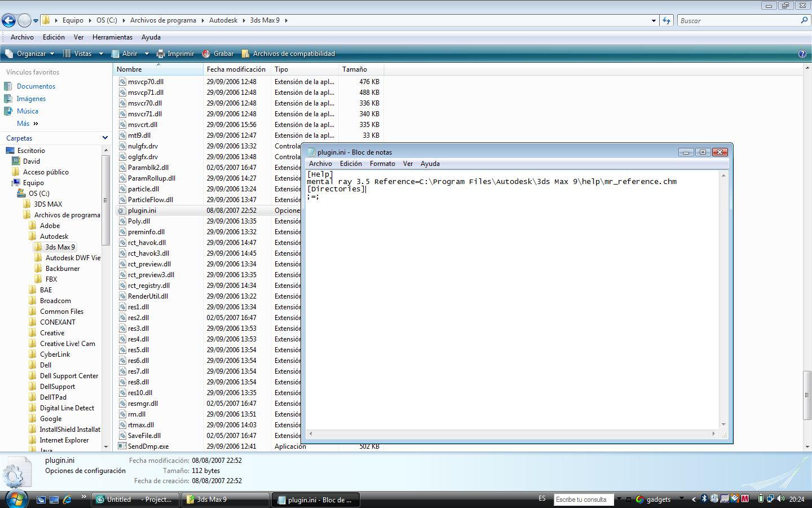Open the Ver menu in Bloc de notas

pyautogui.click(x=408, y=164)
